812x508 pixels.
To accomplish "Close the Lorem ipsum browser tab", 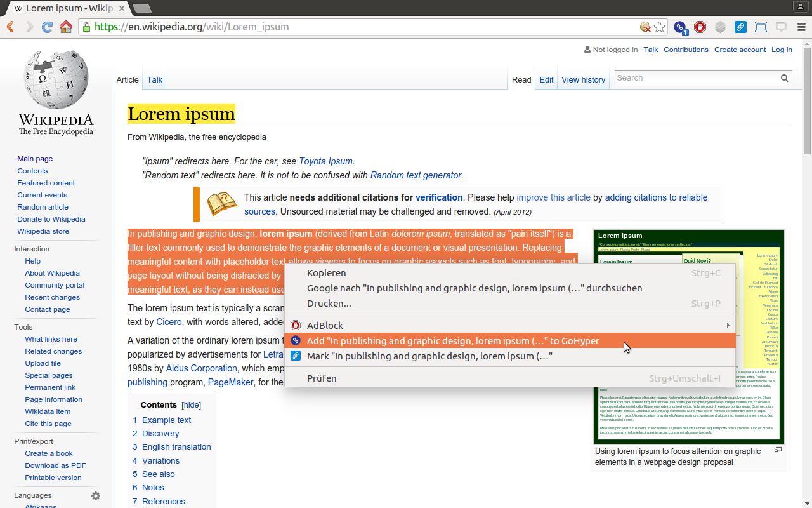I will [122, 8].
